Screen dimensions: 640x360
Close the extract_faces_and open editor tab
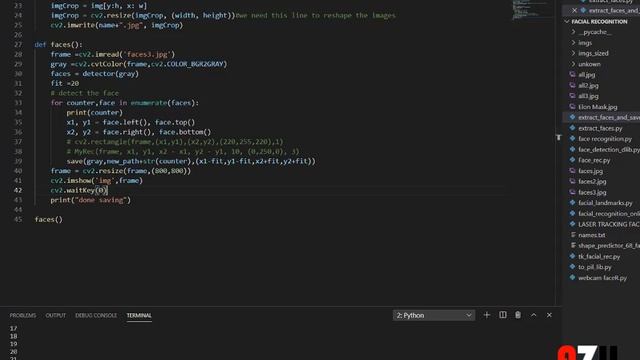574,11
